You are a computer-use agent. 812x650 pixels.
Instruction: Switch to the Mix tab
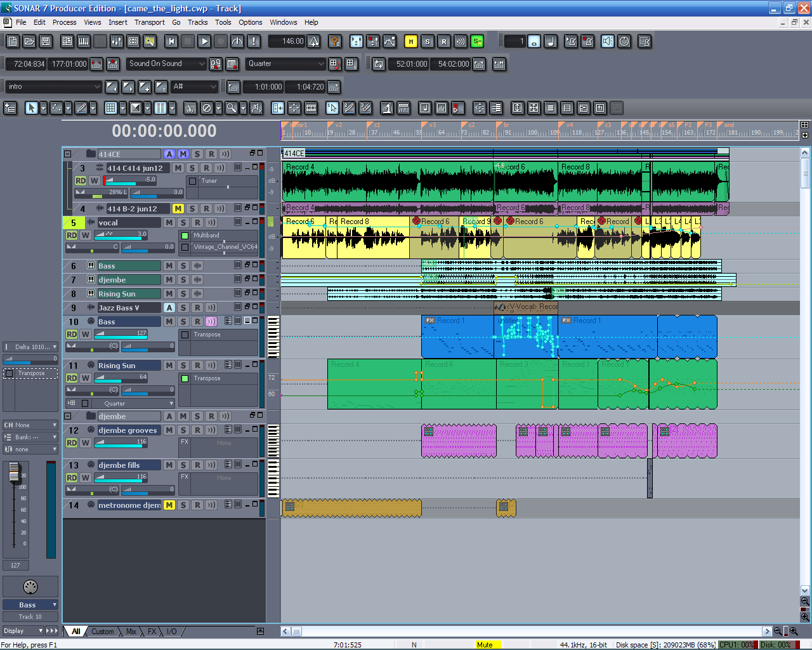(131, 631)
